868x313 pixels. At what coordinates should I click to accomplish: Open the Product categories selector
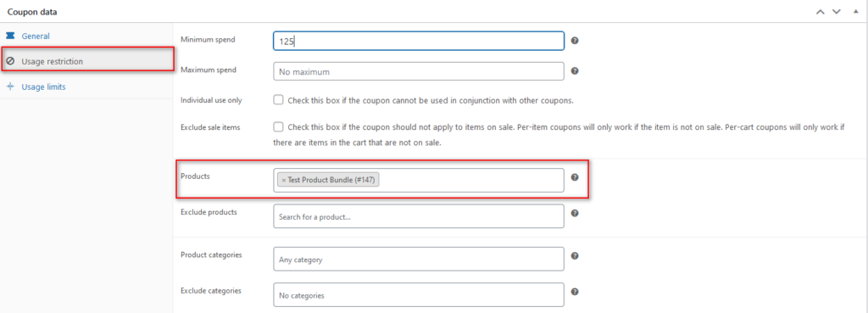pyautogui.click(x=419, y=260)
